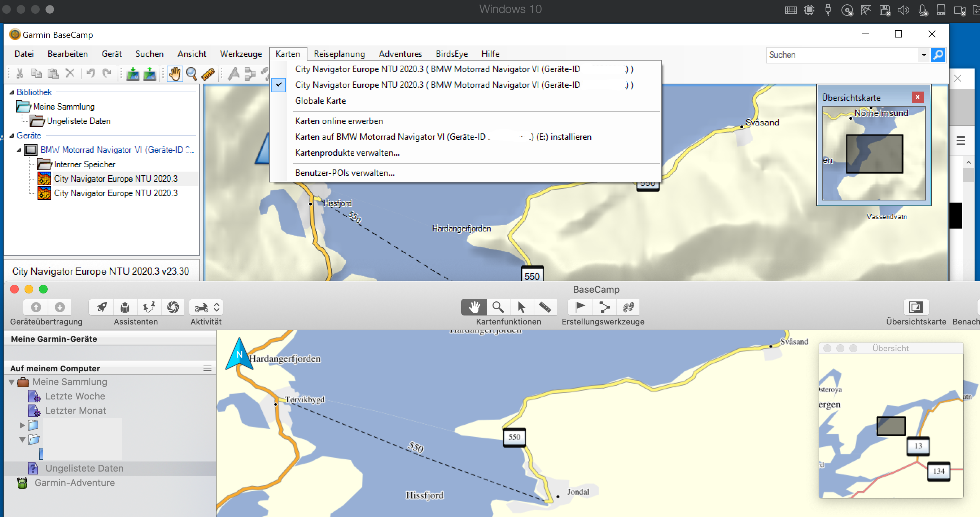Select the Route creation tool in Mac toolbar
Image resolution: width=980 pixels, height=517 pixels.
604,307
